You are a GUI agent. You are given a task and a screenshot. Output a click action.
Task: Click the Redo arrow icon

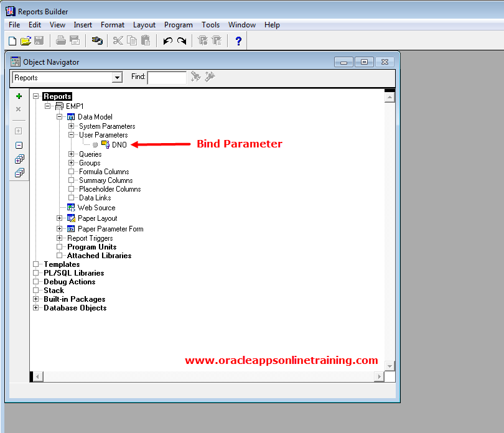pyautogui.click(x=182, y=41)
